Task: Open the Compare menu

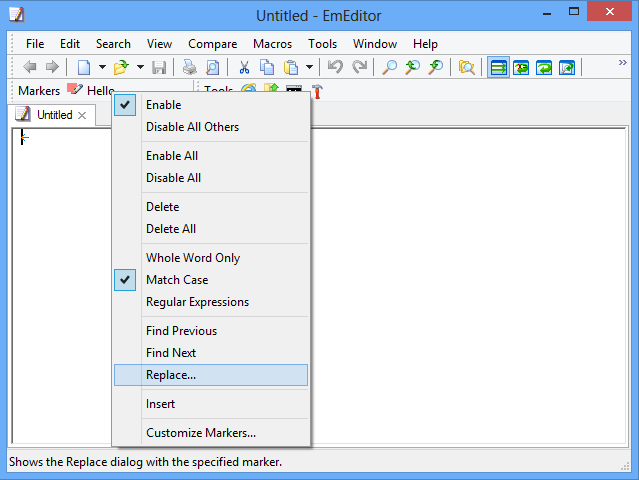Action: click(212, 44)
